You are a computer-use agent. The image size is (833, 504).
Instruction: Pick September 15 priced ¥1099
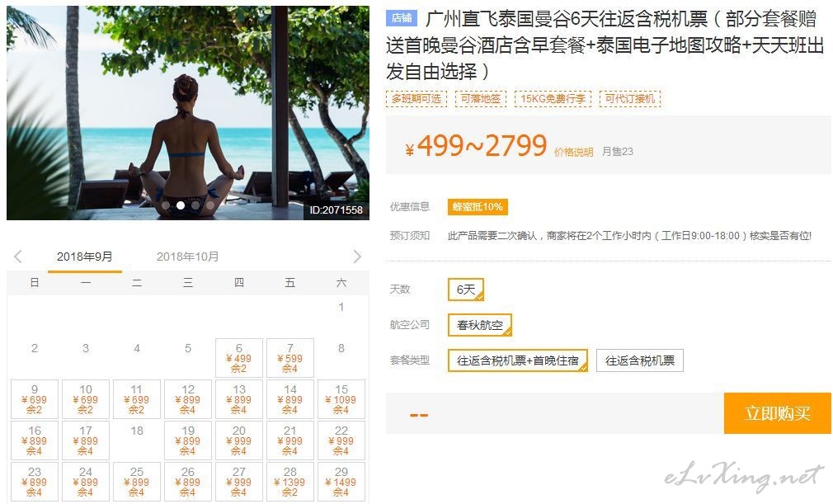click(x=341, y=399)
